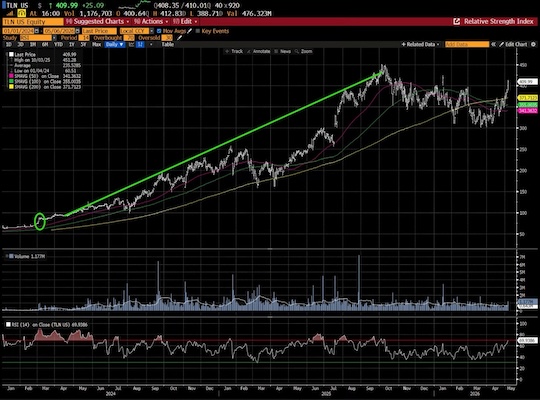This screenshot has width=540, height=400.
Task: Click the yellow SMAVG (200) color swatch
Action: click(11, 87)
